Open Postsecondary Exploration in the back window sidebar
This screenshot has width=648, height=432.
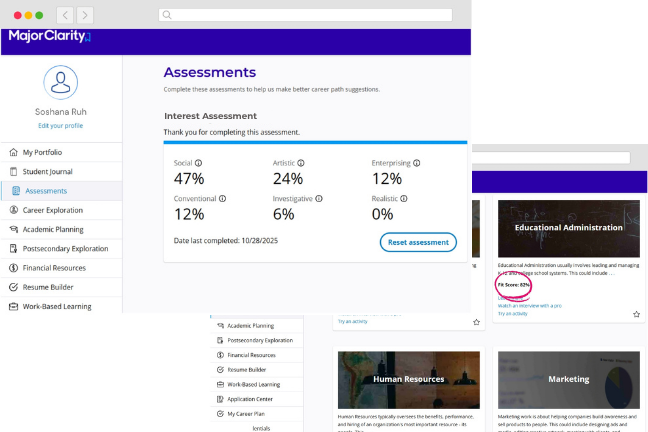click(257, 340)
